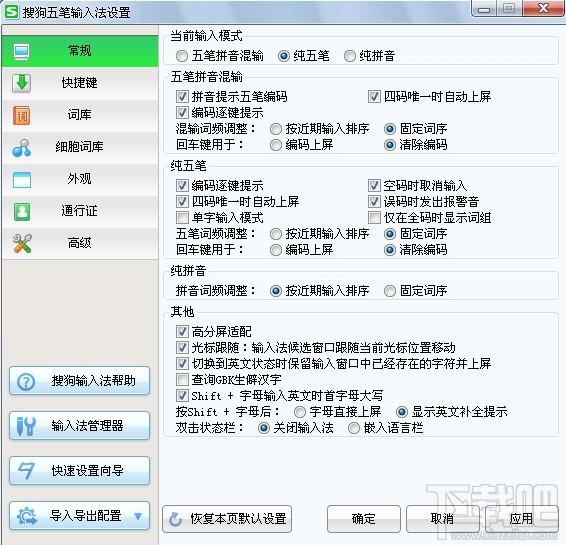Choose 纯拼音 input mode radio
566x545 pixels.
(x=349, y=56)
